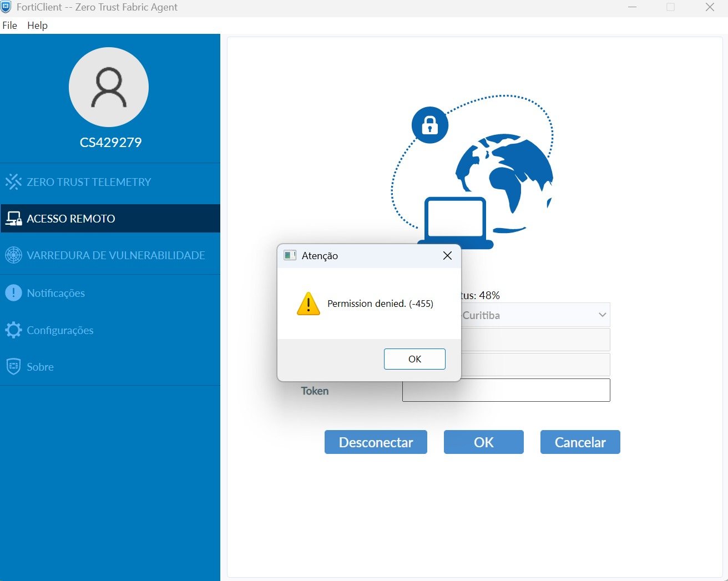Click the Cancelar button
Screen dimensions: 728x581
[x=580, y=442]
